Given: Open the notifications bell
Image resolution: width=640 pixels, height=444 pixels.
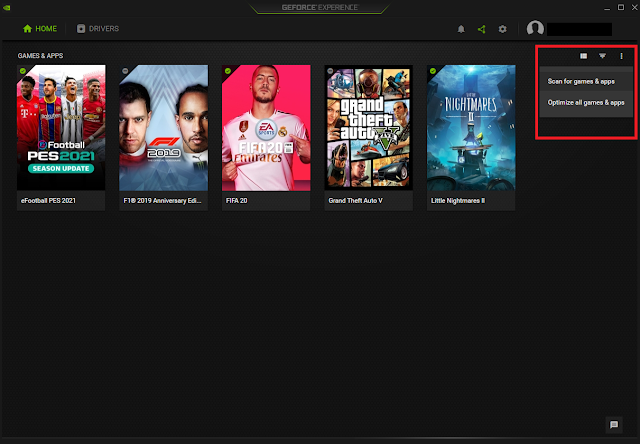Looking at the screenshot, I should (x=461, y=29).
